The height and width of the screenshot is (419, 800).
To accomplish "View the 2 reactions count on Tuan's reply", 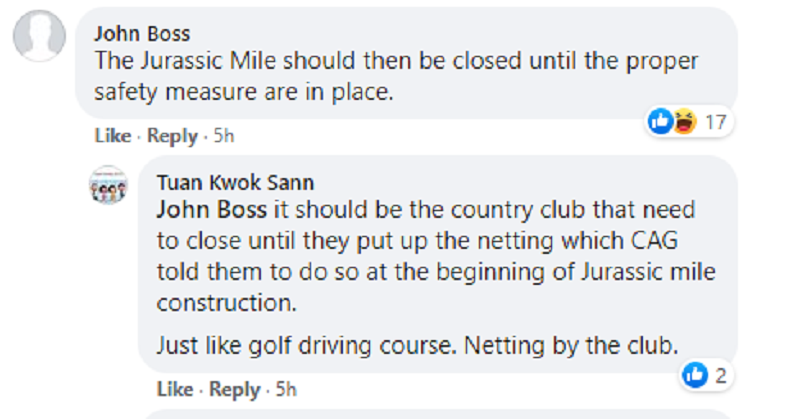I will pyautogui.click(x=718, y=376).
